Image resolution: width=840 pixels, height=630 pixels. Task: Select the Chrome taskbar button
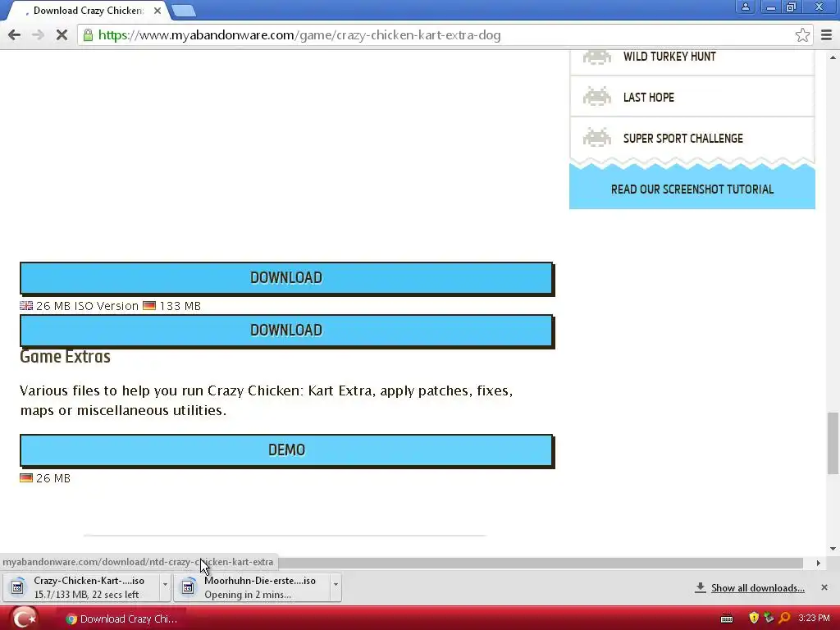[x=123, y=619]
